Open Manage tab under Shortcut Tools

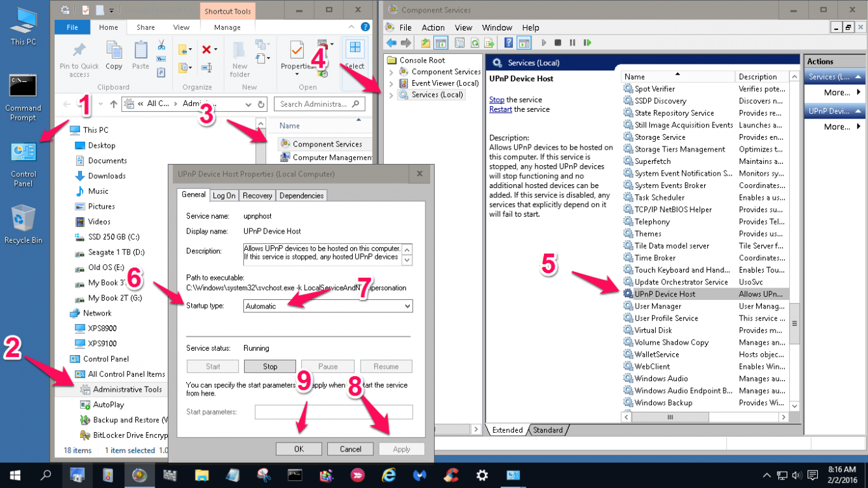(x=227, y=27)
